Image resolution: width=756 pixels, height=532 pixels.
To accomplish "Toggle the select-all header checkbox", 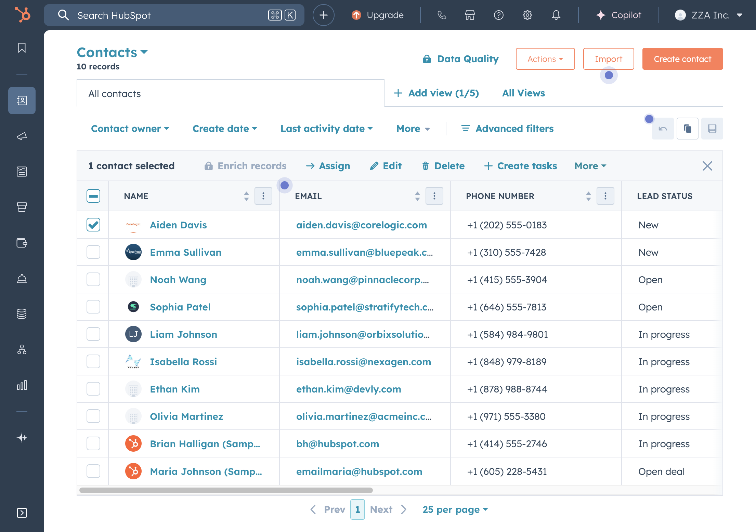I will 93,196.
